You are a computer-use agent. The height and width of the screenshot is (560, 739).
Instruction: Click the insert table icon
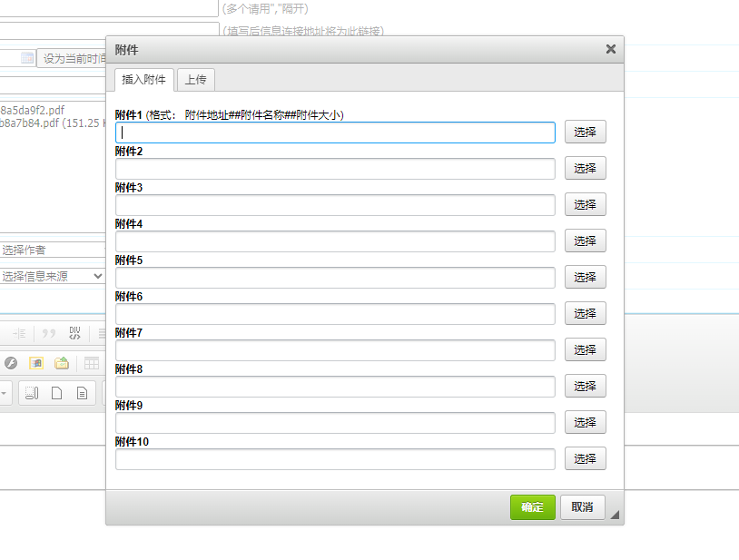point(92,363)
